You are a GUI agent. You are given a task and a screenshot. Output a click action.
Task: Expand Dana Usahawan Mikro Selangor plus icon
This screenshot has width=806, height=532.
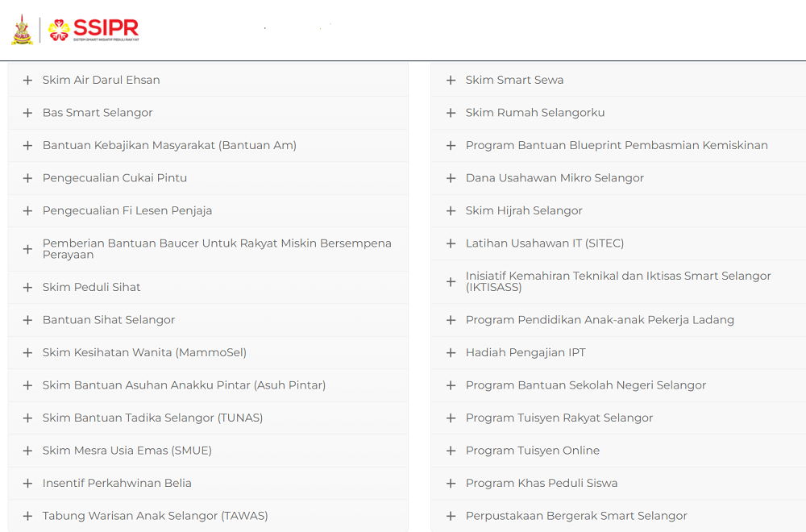click(x=451, y=178)
